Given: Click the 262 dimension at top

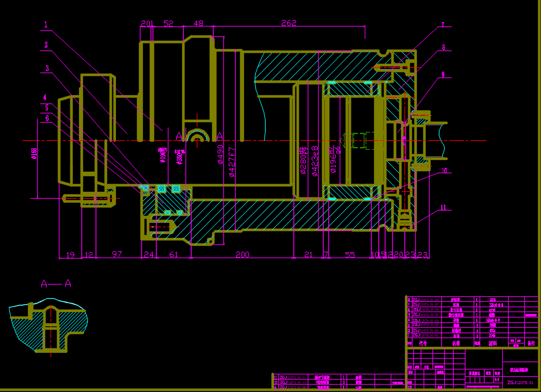Looking at the screenshot, I should pyautogui.click(x=289, y=23).
